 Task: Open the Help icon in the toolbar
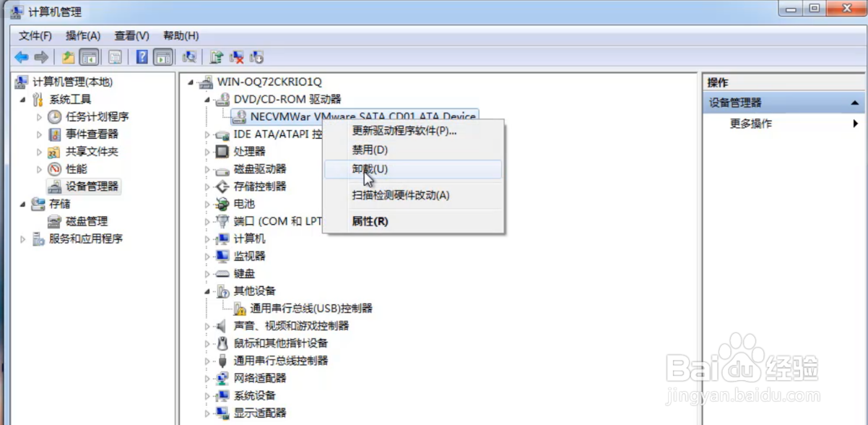142,56
